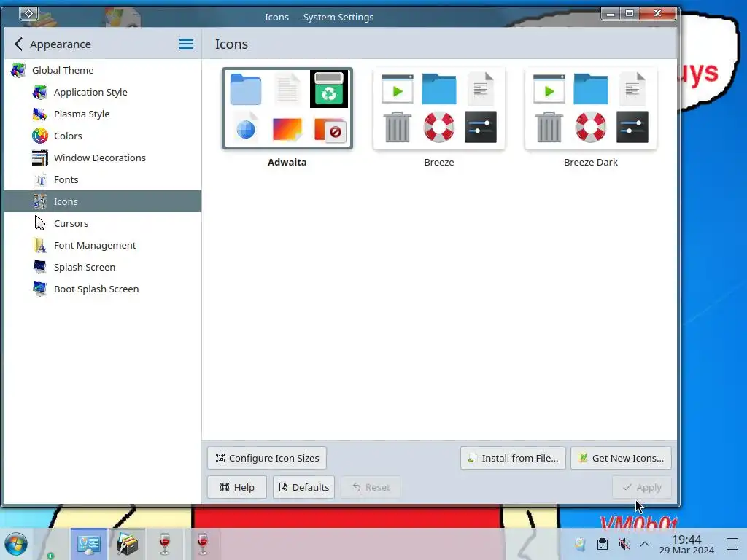Open the Window Decorations page
The width and height of the screenshot is (747, 560).
pyautogui.click(x=102, y=157)
